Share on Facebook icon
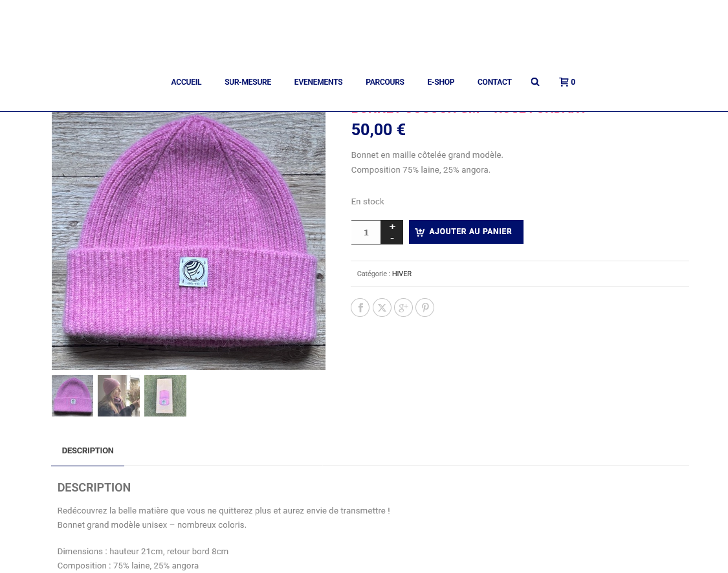Image resolution: width=728 pixels, height=573 pixels. click(x=360, y=308)
